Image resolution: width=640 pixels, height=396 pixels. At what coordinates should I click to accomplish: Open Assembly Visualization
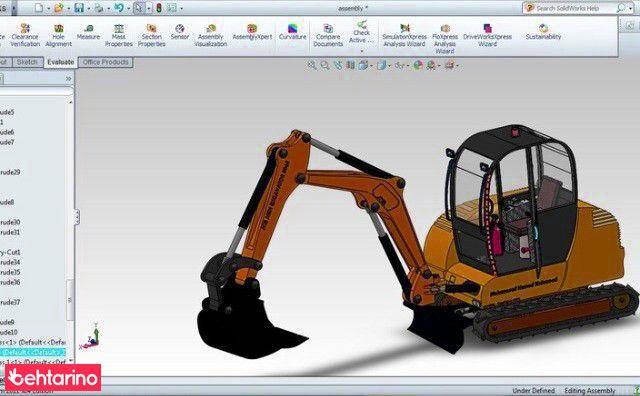tap(211, 35)
